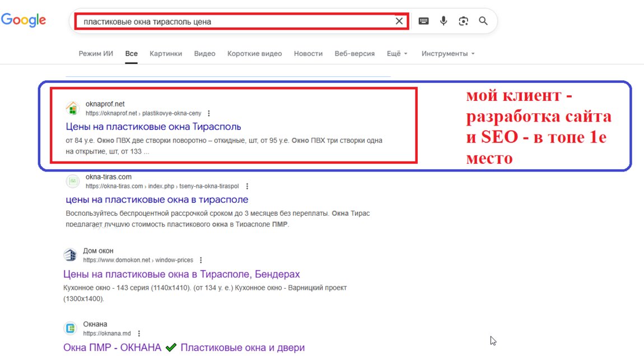Image resolution: width=644 pixels, height=356 pixels.
Task: Switch to the Режим ИИ tab
Action: (x=96, y=54)
